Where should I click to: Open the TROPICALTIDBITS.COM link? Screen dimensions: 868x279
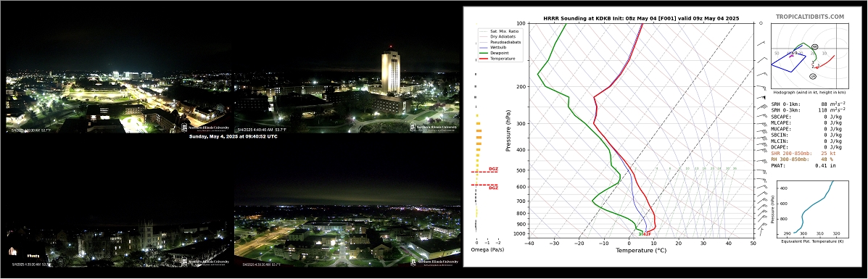point(810,17)
